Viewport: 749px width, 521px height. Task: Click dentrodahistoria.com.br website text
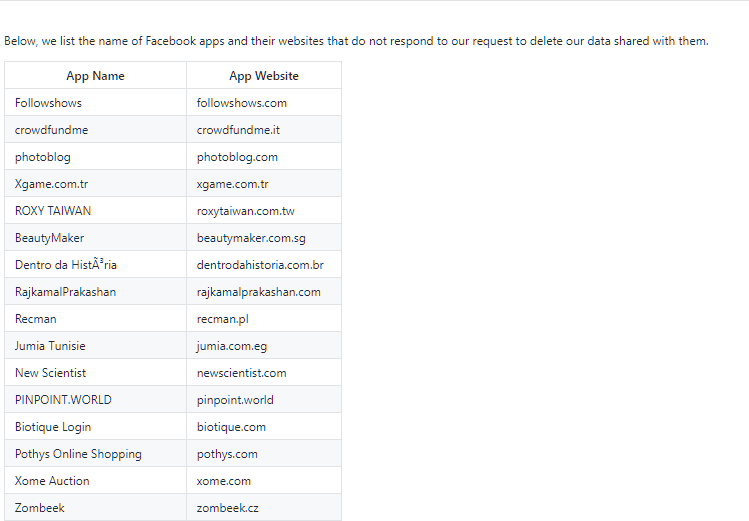click(260, 265)
